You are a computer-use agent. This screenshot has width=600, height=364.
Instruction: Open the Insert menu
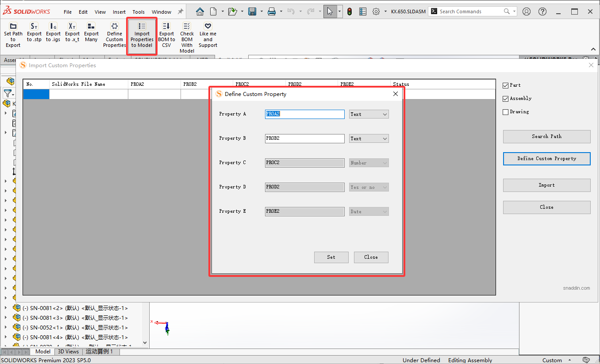click(x=119, y=12)
